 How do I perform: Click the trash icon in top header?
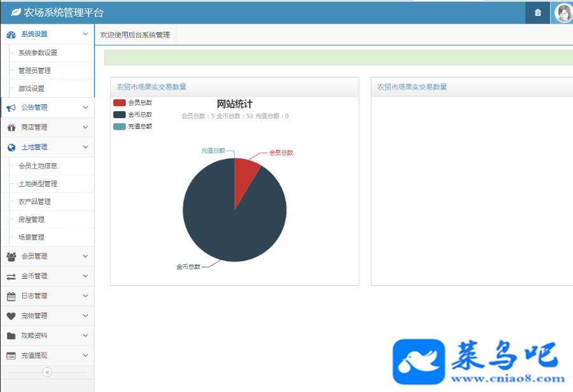537,13
